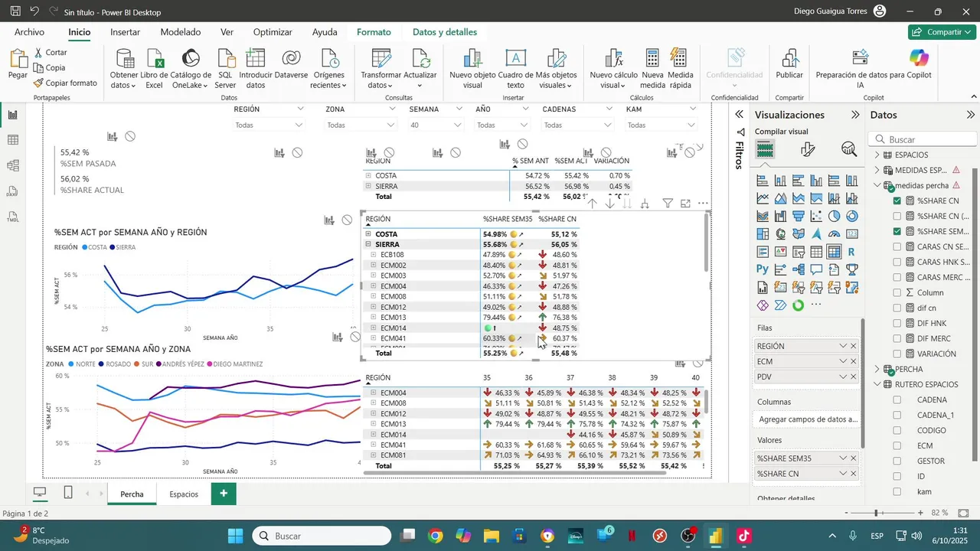The width and height of the screenshot is (980, 551).
Task: Check the CARAS MERC... field
Action: [897, 277]
